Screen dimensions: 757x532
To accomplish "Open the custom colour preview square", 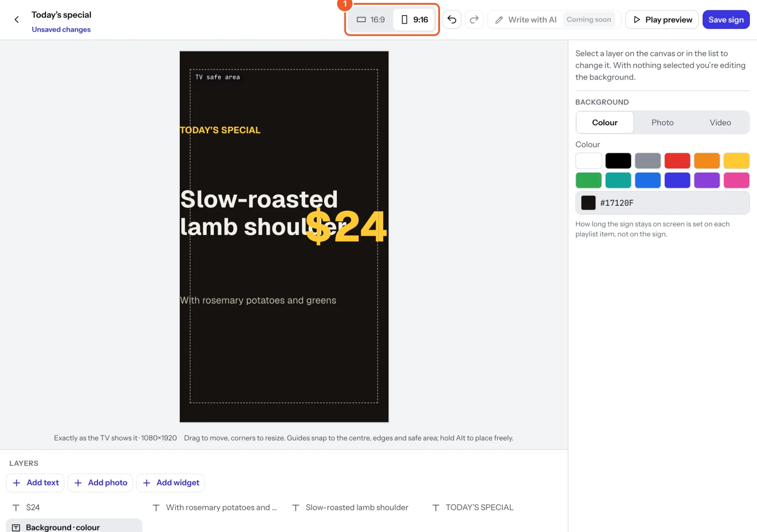I will (x=588, y=203).
